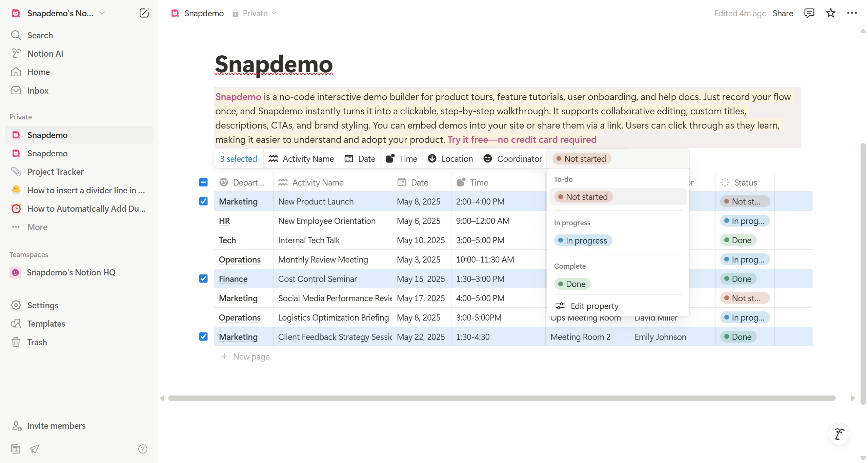Edit Activity Name for selected rows
The image size is (868, 463).
301,159
